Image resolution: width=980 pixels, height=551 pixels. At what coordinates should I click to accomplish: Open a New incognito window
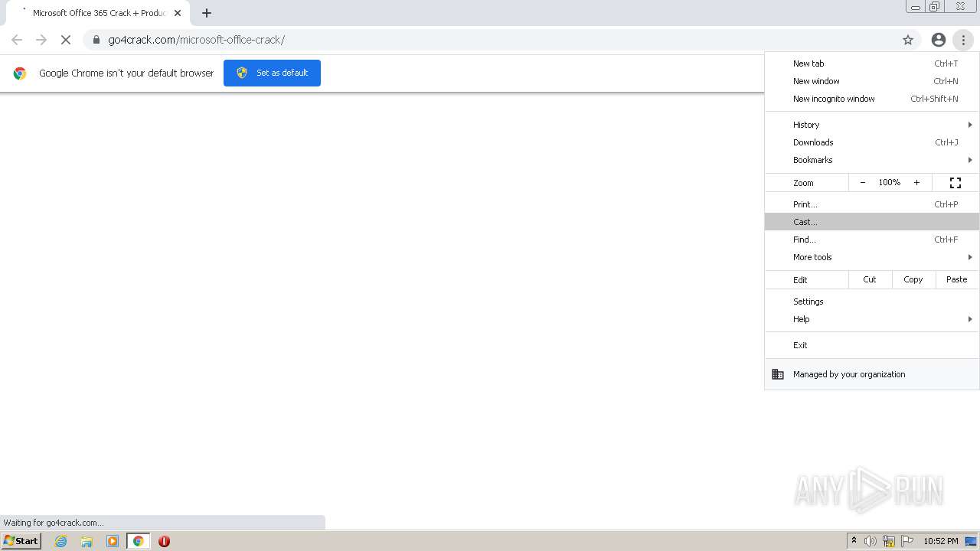(872, 99)
